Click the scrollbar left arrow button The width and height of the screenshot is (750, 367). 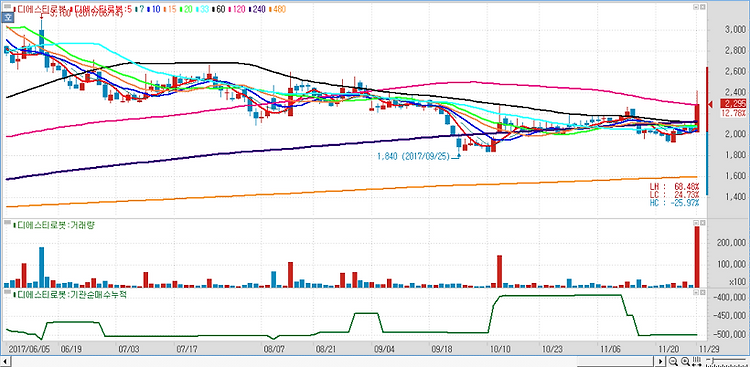click(x=6, y=361)
